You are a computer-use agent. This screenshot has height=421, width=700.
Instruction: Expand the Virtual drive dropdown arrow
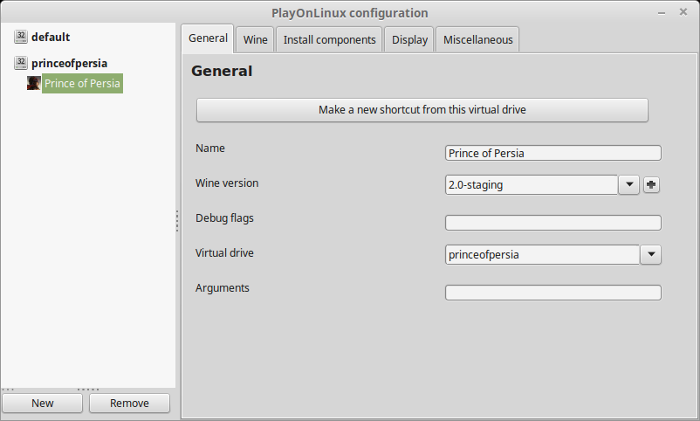tap(651, 254)
